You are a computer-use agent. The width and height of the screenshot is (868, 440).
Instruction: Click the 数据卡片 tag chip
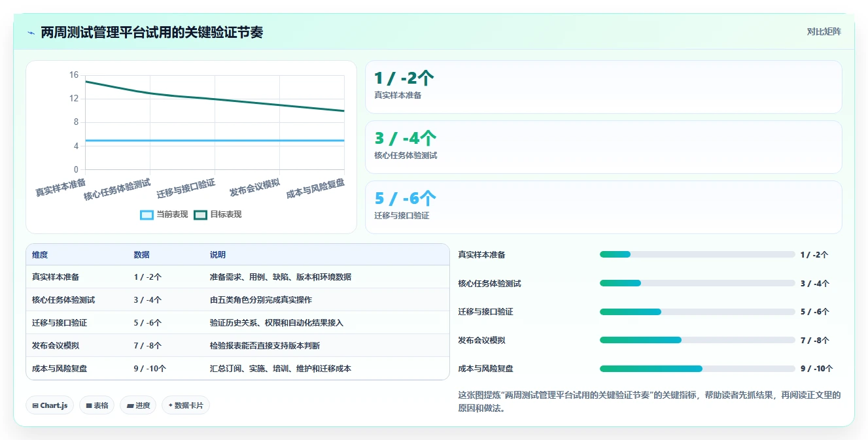coord(186,405)
